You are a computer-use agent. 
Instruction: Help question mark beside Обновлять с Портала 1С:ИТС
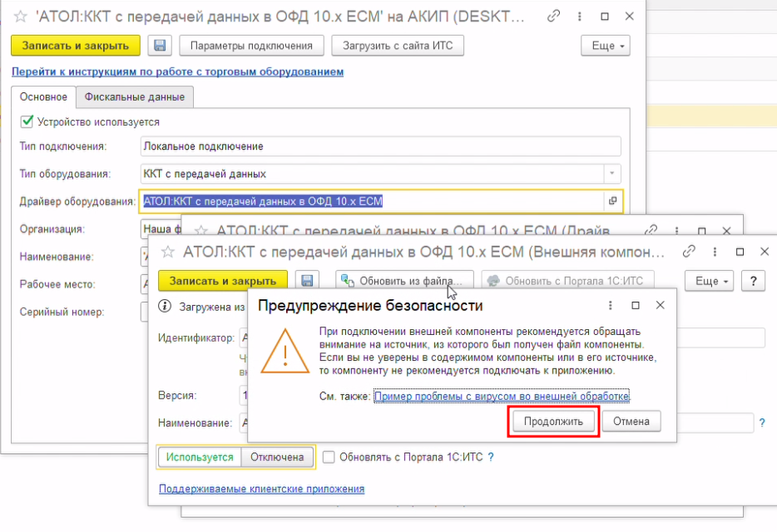[491, 457]
